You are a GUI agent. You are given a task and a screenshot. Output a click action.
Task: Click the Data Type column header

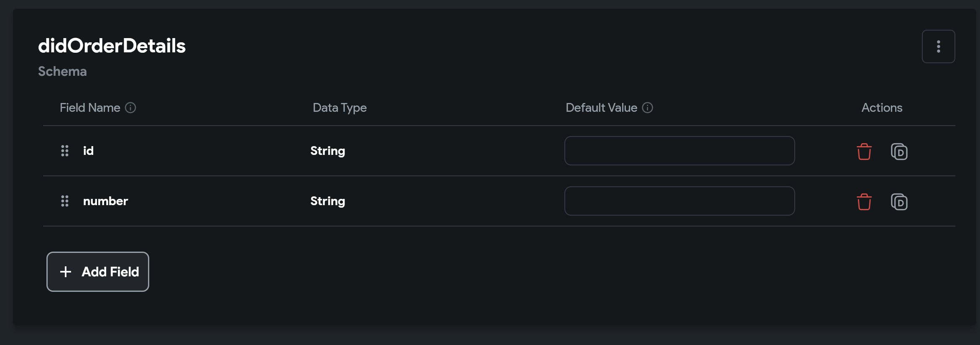pos(339,108)
